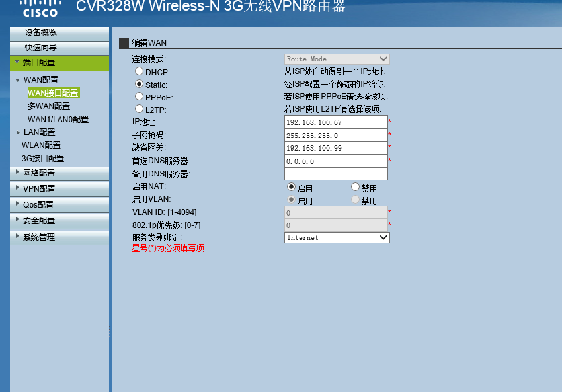Expand the VPN配置 section arrow
562x392 pixels.
[x=17, y=188]
